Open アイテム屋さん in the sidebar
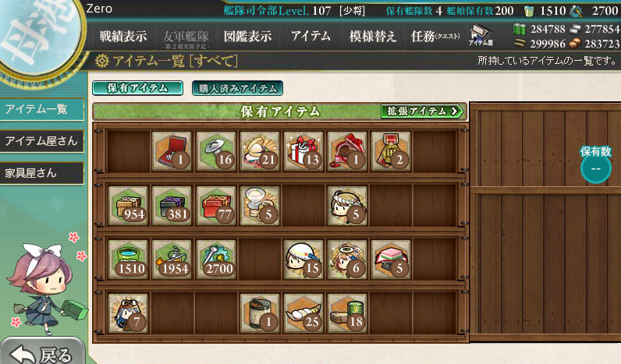Screen dimensions: 621x364 coord(41,141)
